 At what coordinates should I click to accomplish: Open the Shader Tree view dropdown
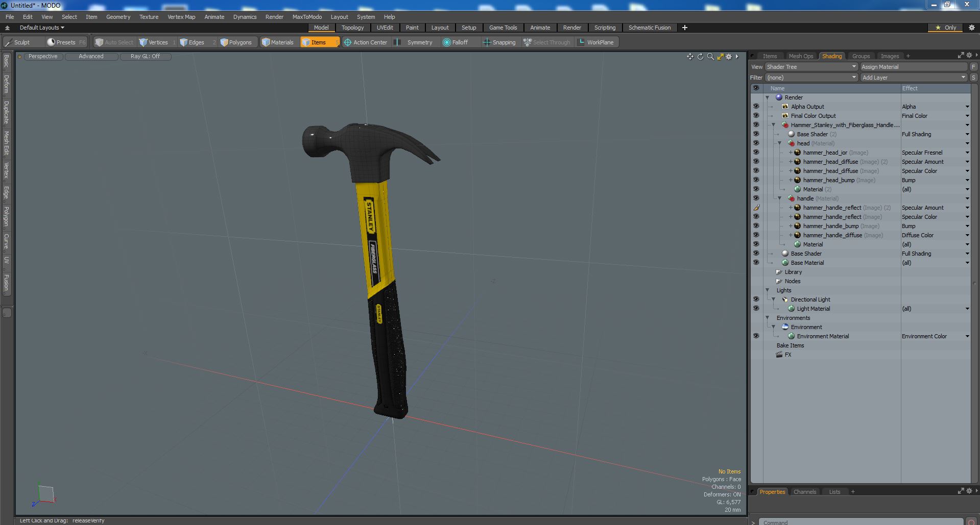point(811,67)
